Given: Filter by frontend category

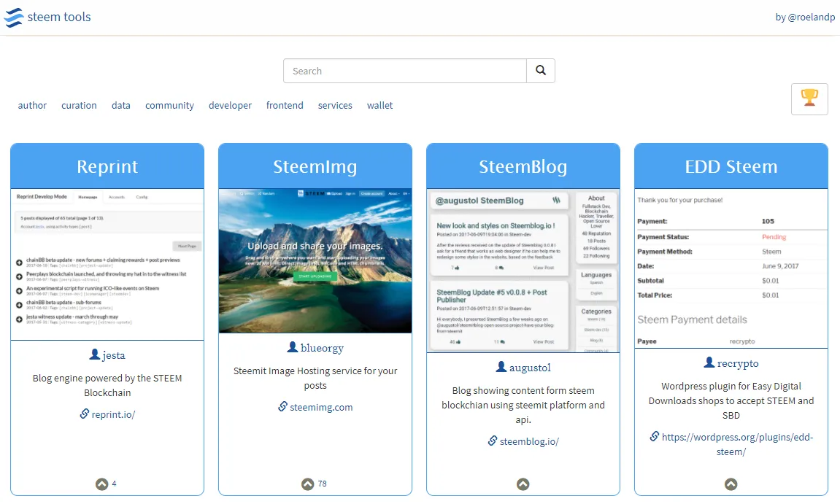Looking at the screenshot, I should [285, 106].
